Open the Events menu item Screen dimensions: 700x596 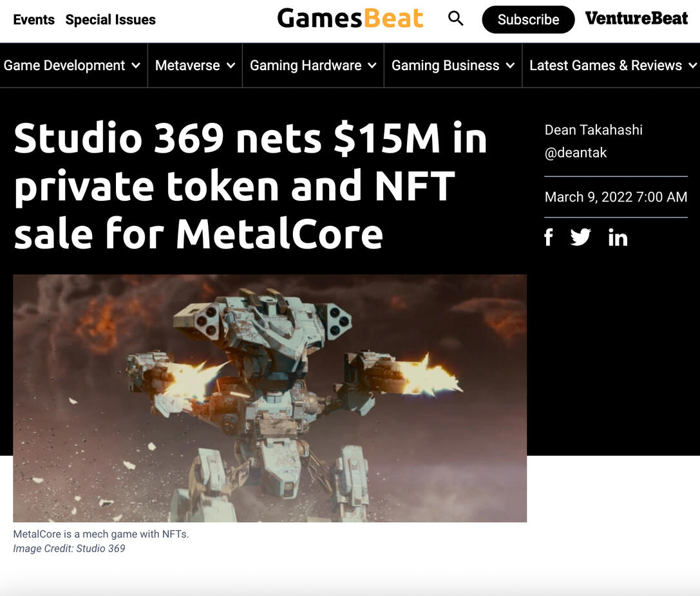coord(34,19)
